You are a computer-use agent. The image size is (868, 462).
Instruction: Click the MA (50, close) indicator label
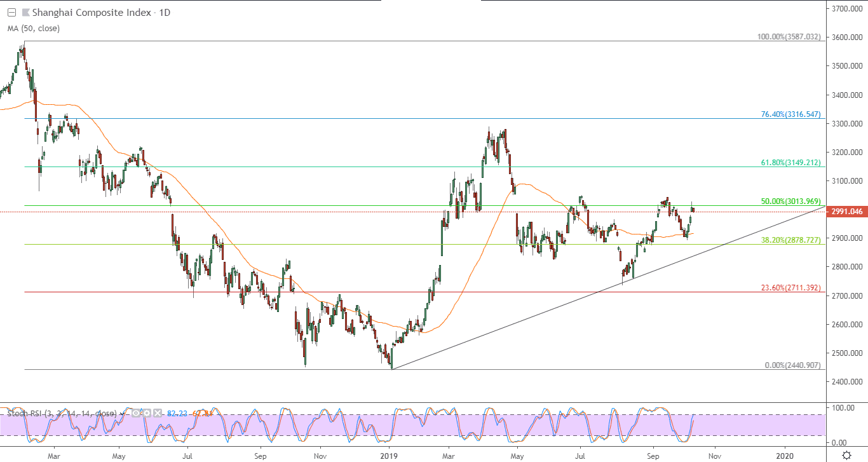tap(33, 28)
